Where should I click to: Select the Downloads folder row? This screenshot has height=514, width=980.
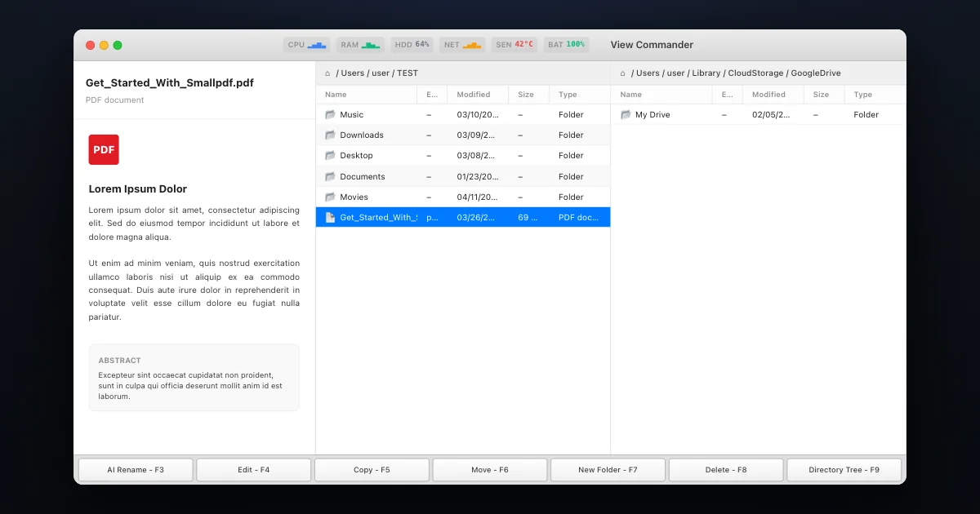[463, 135]
